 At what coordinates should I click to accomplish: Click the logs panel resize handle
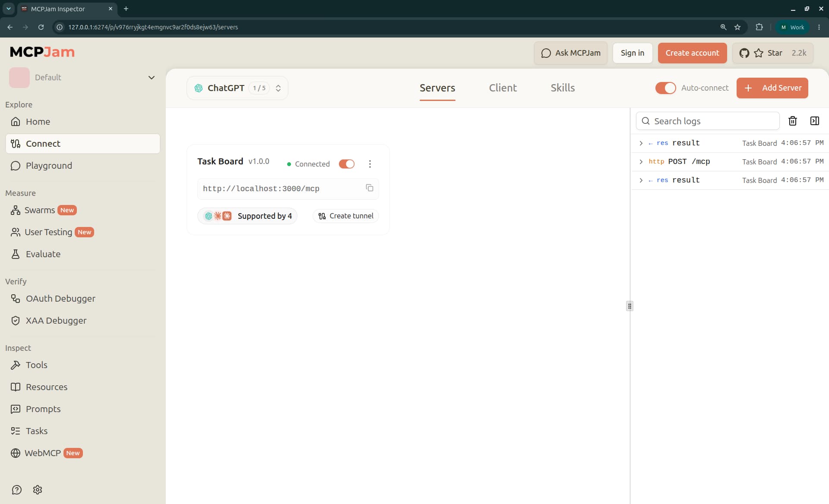pyautogui.click(x=630, y=306)
